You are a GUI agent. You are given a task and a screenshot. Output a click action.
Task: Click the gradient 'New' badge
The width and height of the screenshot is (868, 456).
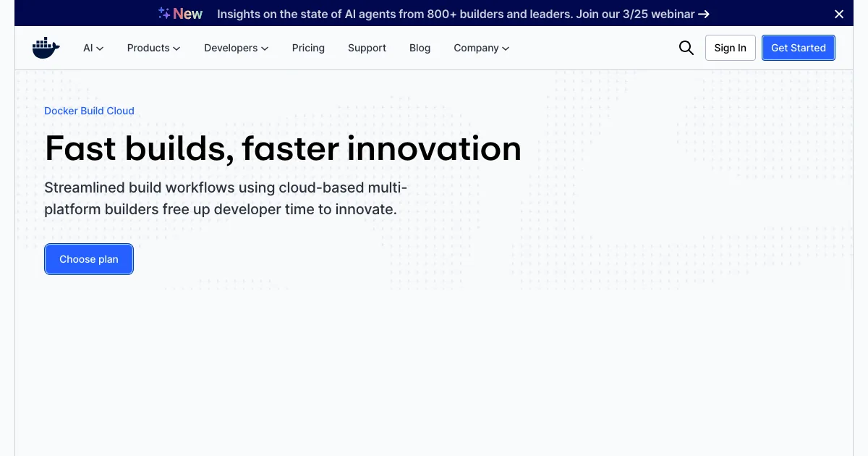[188, 14]
